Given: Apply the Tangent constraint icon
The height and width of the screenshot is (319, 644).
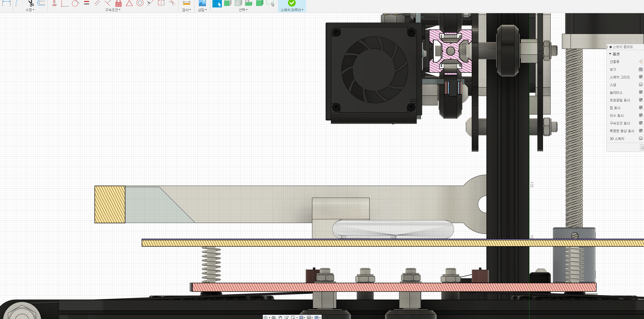Looking at the screenshot, I should (75, 3).
